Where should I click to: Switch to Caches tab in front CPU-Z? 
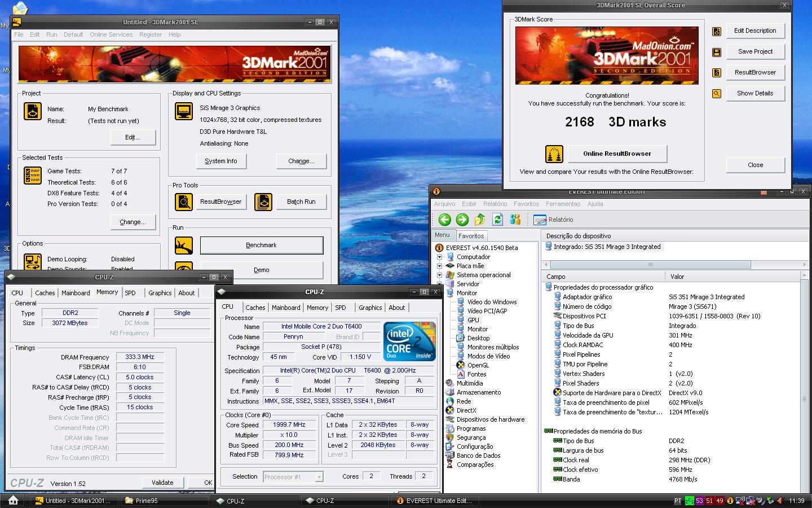pos(255,308)
